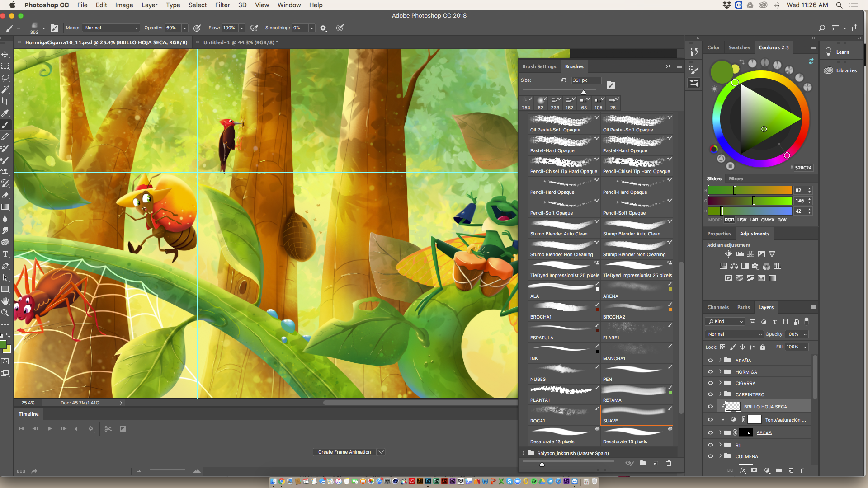Select the CMYK color mode

[768, 220]
